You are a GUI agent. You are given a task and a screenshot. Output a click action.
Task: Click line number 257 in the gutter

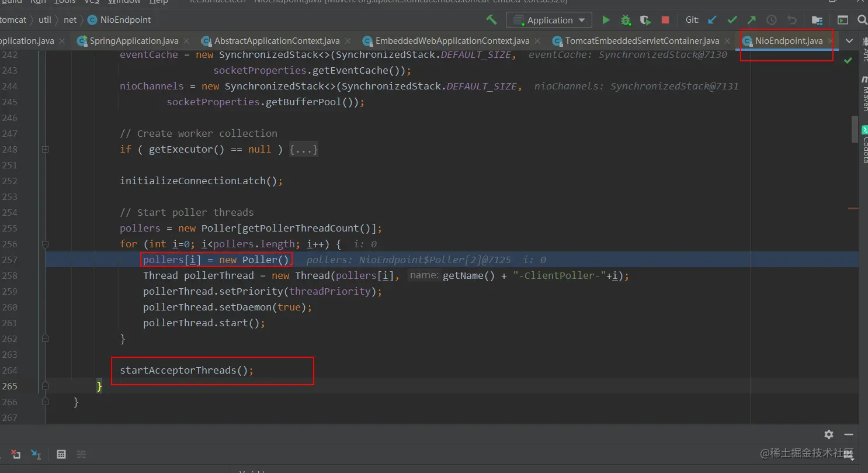pos(11,260)
